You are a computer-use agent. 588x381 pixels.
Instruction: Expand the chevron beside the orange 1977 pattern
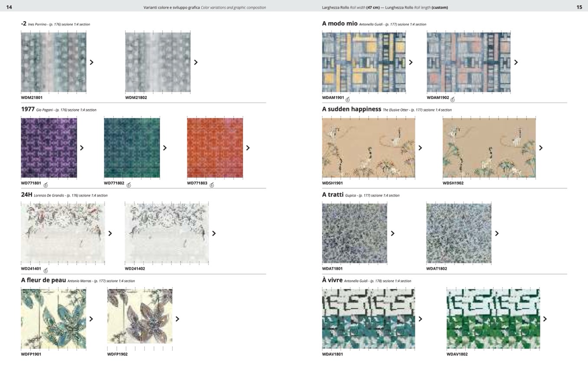pos(248,148)
